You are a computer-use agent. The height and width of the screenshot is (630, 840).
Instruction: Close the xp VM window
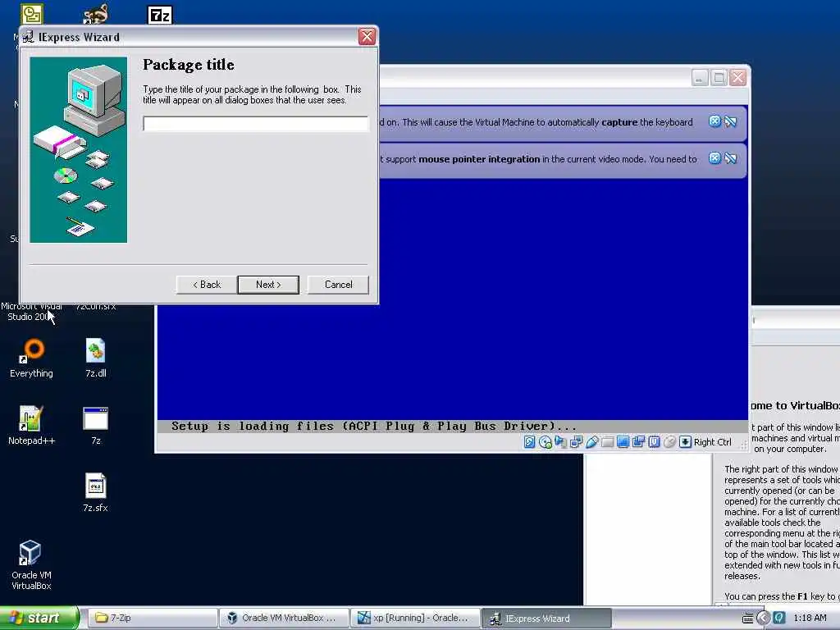(738, 78)
